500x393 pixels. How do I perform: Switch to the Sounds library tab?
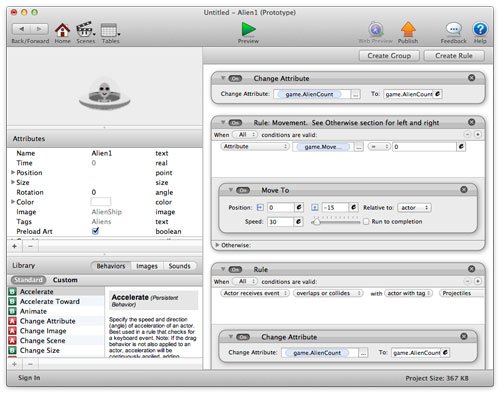[179, 266]
